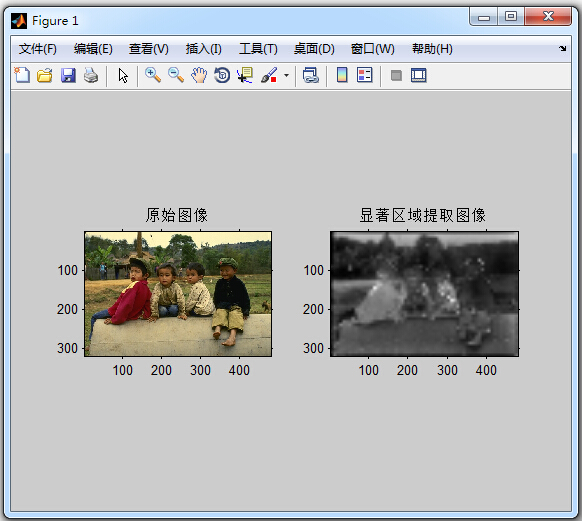Print the figure with the printer icon
The width and height of the screenshot is (582, 521).
point(91,75)
